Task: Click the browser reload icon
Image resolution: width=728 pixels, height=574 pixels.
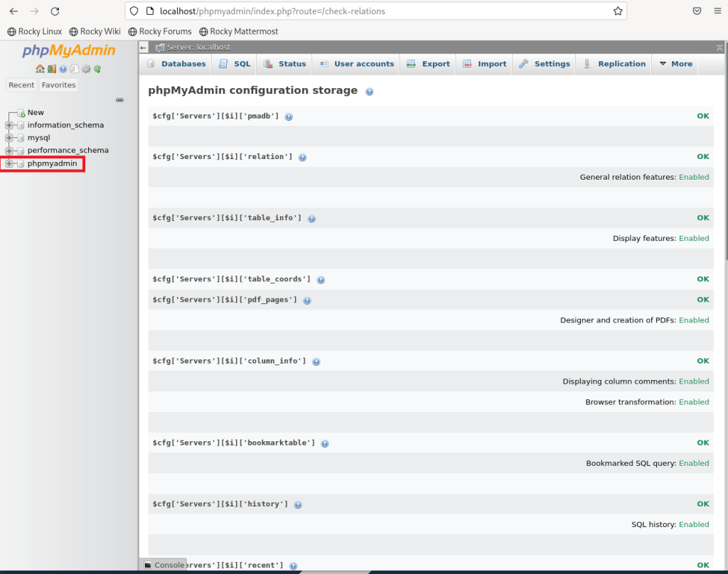Action: 55,11
